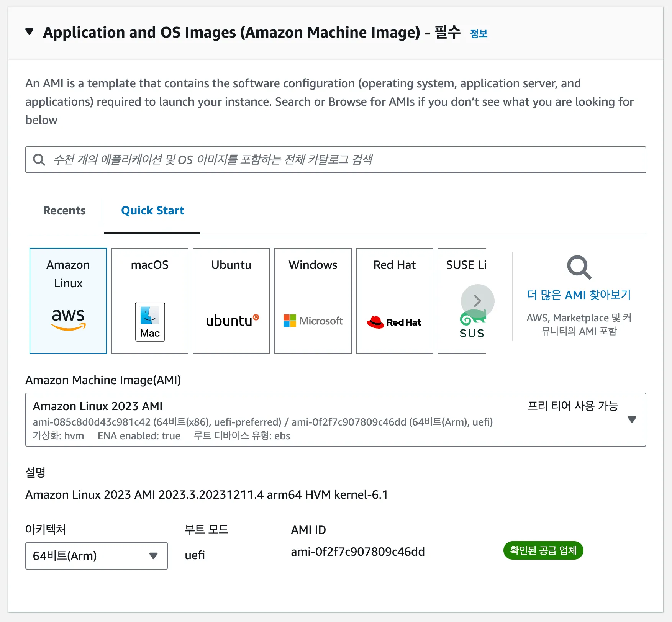Click the search magnifier icon in catalog field
Image resolution: width=672 pixels, height=622 pixels.
pos(39,160)
